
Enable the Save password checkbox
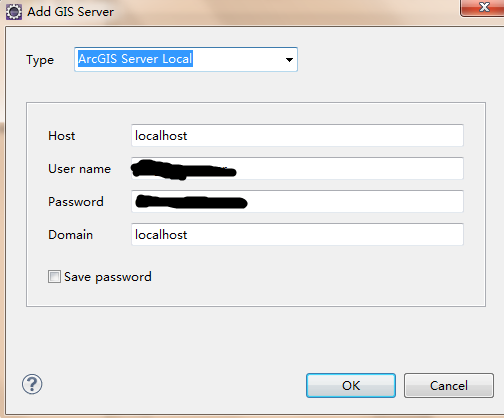tap(54, 277)
